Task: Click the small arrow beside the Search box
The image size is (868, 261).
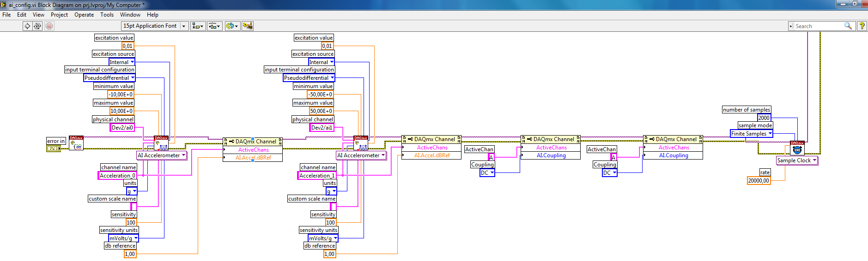Action: tap(791, 26)
